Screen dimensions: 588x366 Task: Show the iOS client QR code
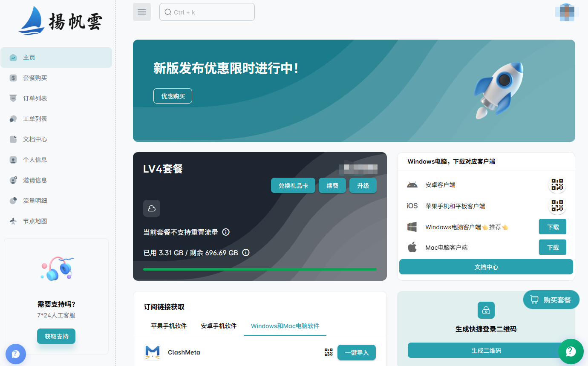coord(557,206)
